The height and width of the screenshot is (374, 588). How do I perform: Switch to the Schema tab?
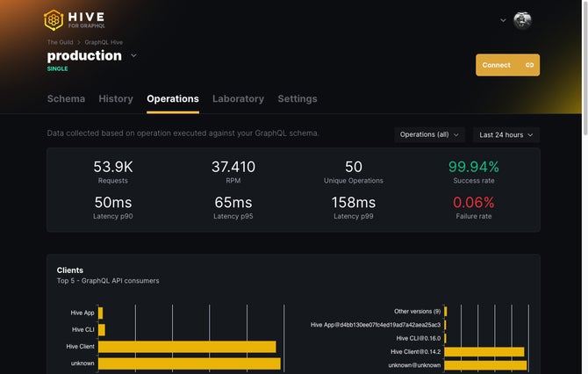tap(66, 98)
